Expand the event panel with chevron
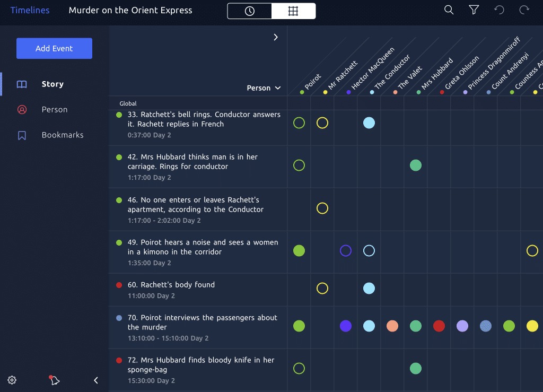The image size is (543, 392). pyautogui.click(x=276, y=37)
